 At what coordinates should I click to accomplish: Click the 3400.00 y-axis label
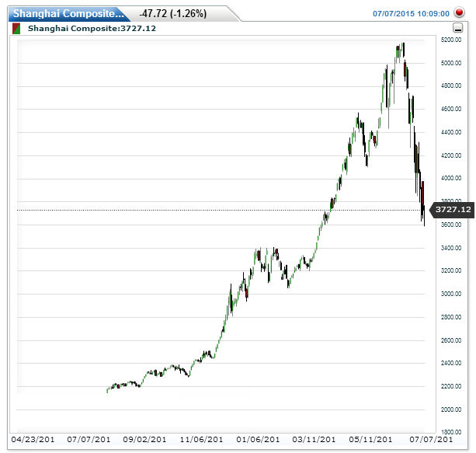[x=451, y=248]
